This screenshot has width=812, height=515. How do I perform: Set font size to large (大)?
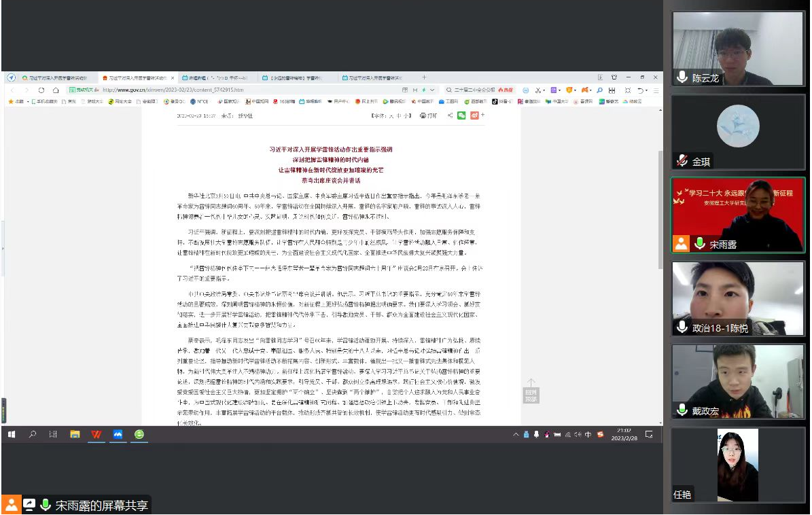pos(391,116)
